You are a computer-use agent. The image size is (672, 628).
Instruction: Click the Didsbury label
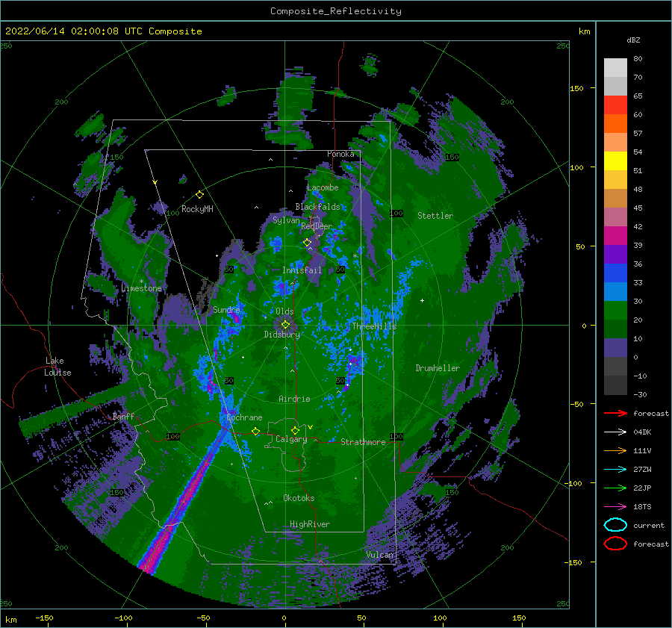(x=282, y=335)
